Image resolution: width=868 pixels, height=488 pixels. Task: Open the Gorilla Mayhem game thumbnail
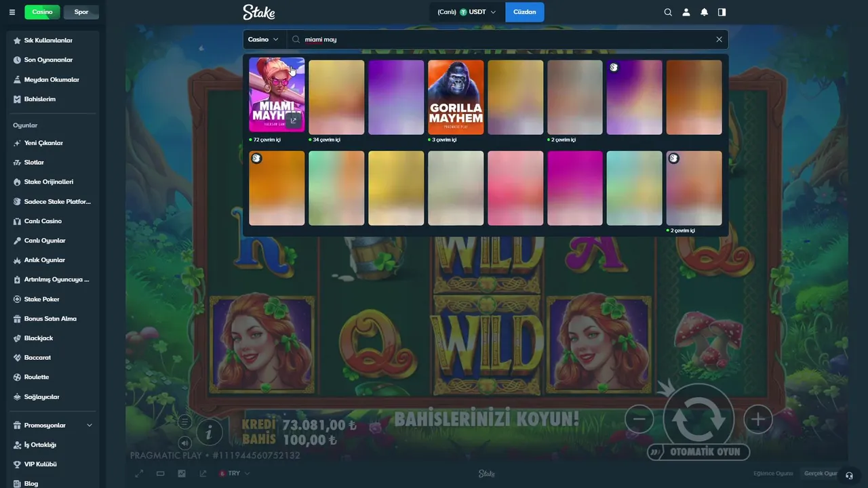pos(456,97)
